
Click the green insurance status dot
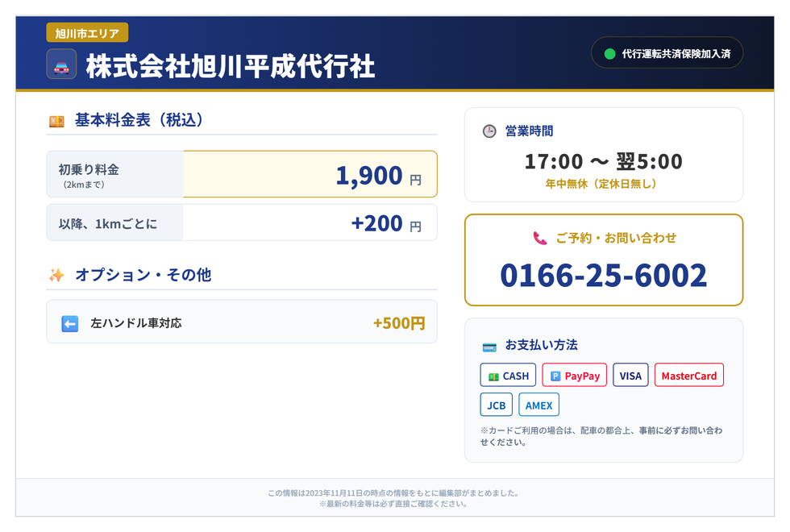coord(609,54)
